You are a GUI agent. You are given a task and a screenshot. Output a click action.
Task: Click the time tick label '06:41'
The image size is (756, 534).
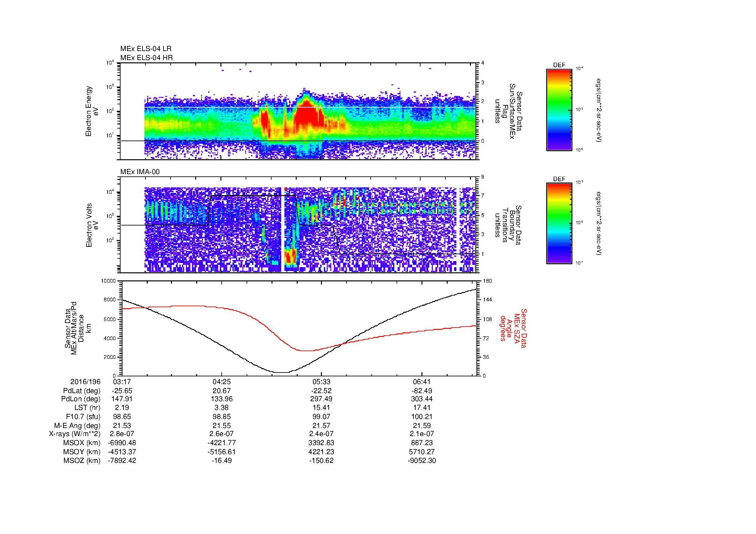click(422, 382)
